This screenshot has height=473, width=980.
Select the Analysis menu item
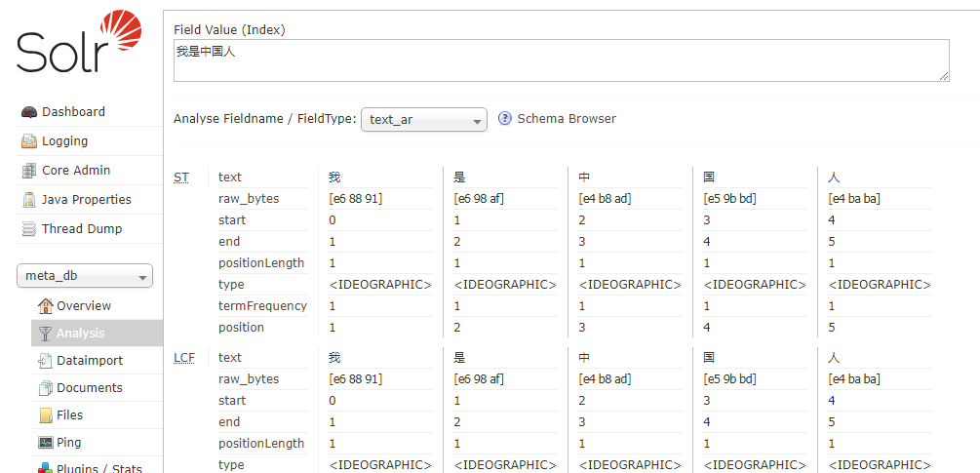click(x=97, y=333)
